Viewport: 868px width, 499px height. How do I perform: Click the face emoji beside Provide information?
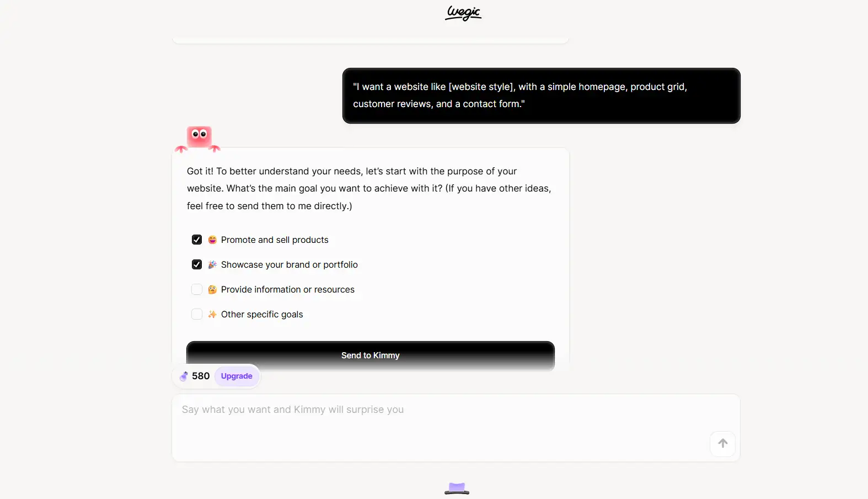click(x=212, y=290)
